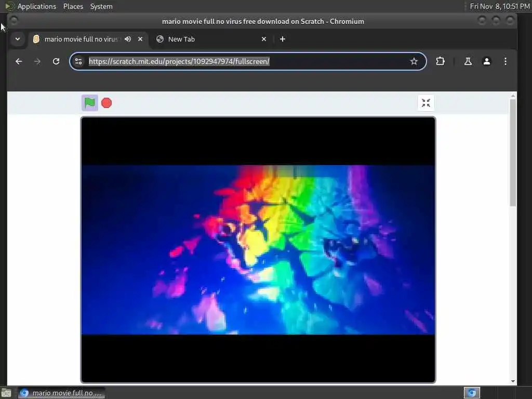Viewport: 532px width, 399px height.
Task: Expand the tab search dropdown
Action: [x=18, y=39]
